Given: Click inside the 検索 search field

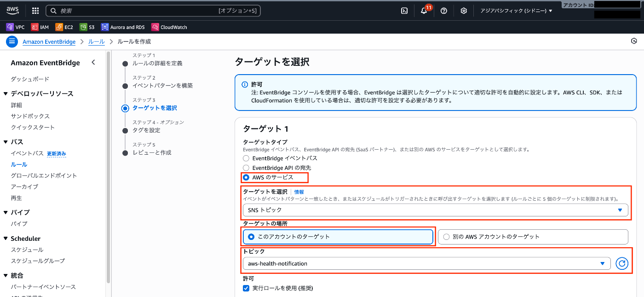Looking at the screenshot, I should [153, 11].
